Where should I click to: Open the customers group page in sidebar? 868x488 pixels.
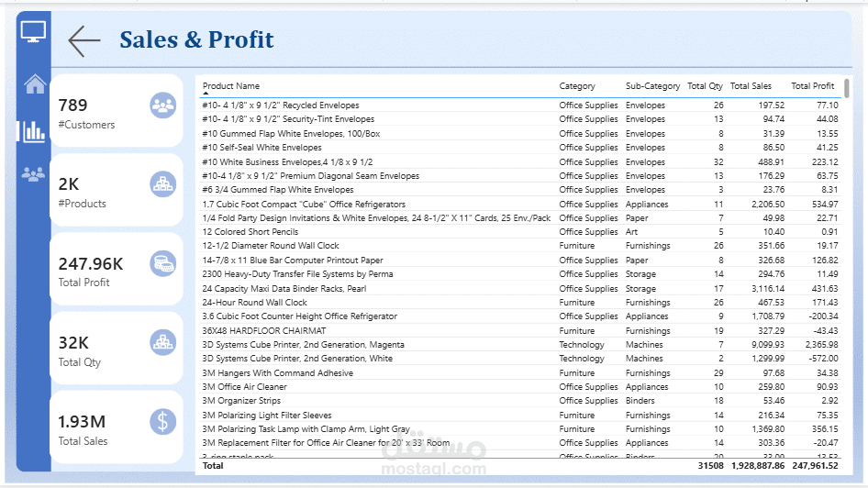33,174
